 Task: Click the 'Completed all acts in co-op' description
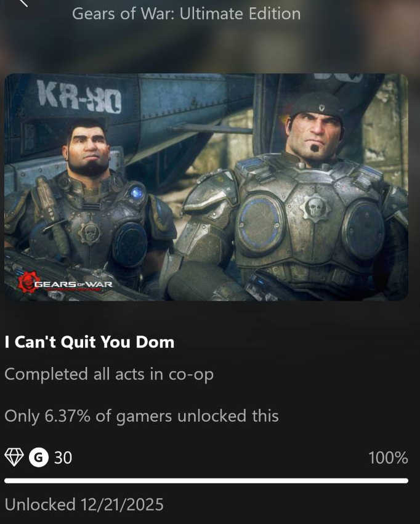109,374
